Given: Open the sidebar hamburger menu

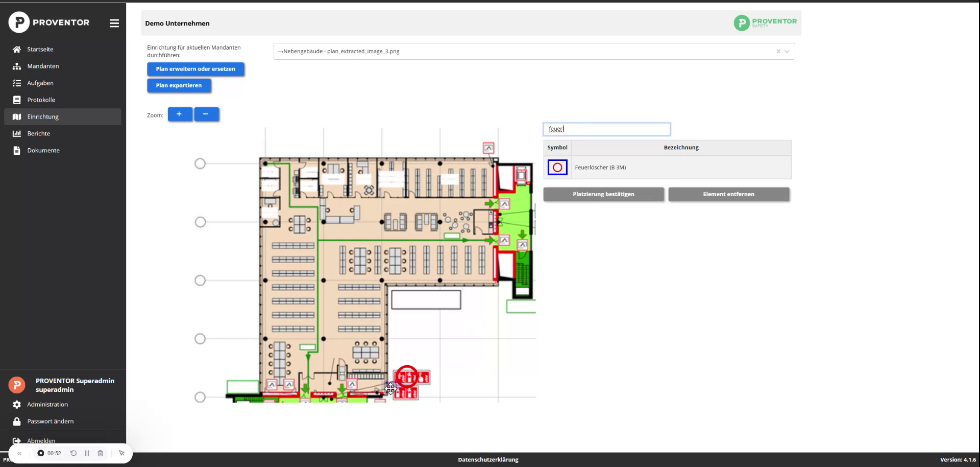Looking at the screenshot, I should [x=114, y=23].
